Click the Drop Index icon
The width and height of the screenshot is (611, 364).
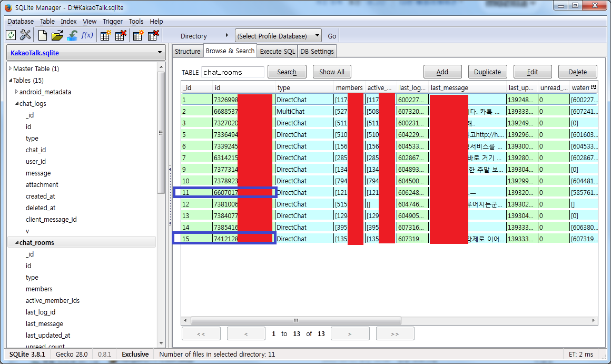(153, 35)
